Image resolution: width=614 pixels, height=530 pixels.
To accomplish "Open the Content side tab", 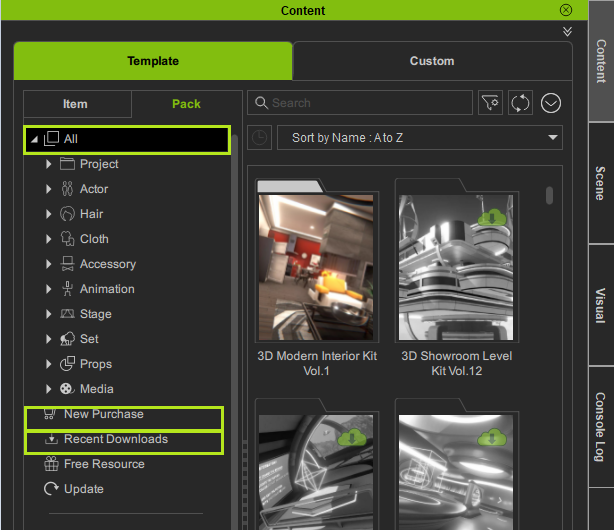I will (601, 61).
